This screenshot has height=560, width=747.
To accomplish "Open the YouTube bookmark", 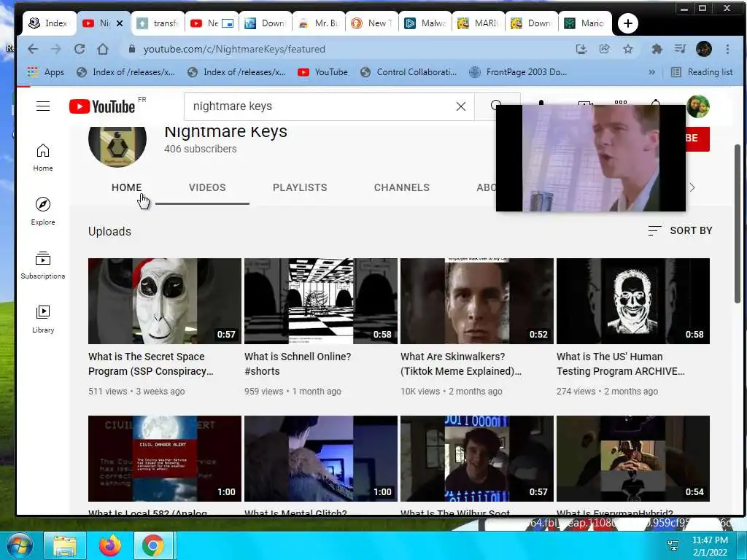I will [x=322, y=72].
